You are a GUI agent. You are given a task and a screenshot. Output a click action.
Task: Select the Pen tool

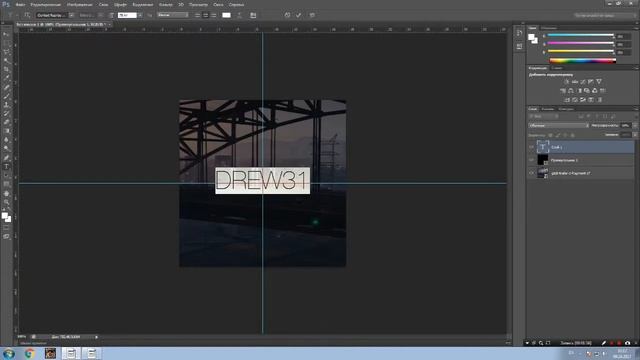pyautogui.click(x=6, y=158)
